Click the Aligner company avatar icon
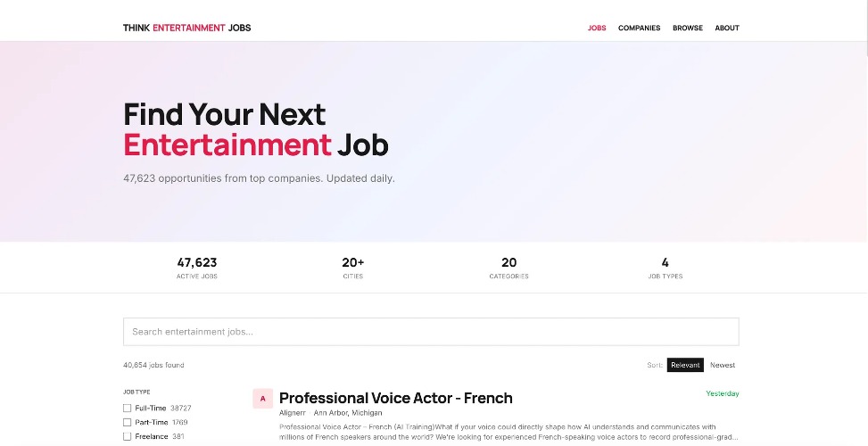868x446 pixels. click(262, 399)
